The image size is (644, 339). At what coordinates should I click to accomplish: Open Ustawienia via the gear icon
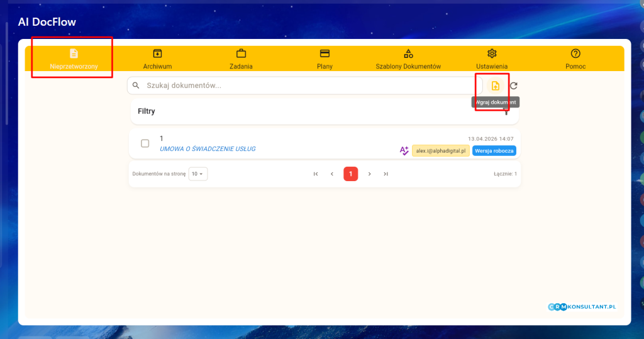[x=492, y=53]
